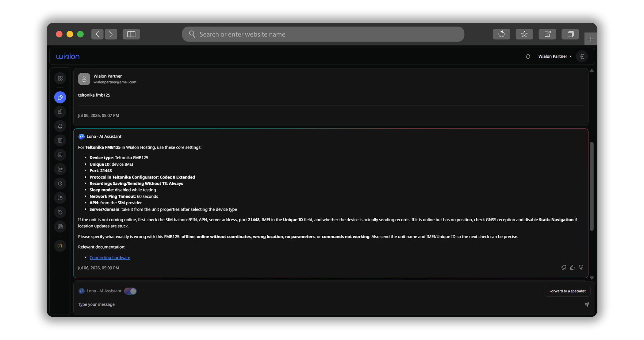Give thumbs down to the AI reply
The height and width of the screenshot is (340, 644).
(x=581, y=267)
